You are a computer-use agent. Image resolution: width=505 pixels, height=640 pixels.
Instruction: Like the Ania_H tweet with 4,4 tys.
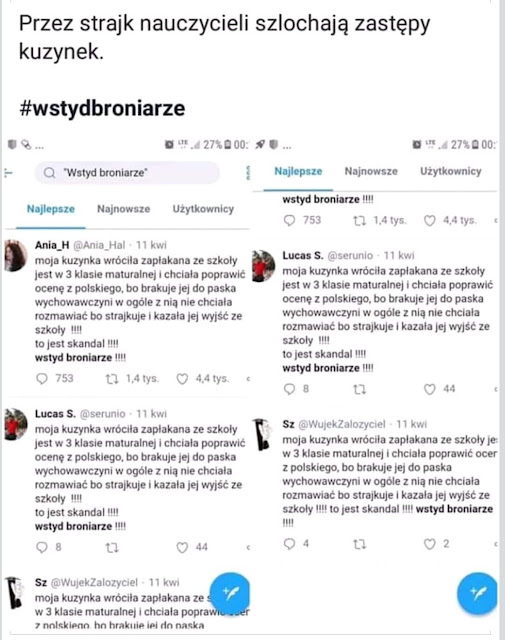point(182,379)
